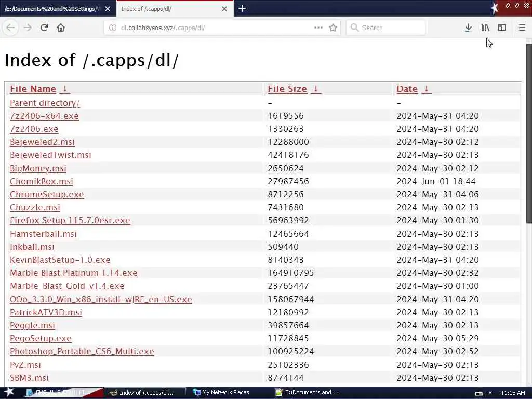The image size is (532, 399).
Task: Download ChromeSetup.exe
Action: point(47,194)
